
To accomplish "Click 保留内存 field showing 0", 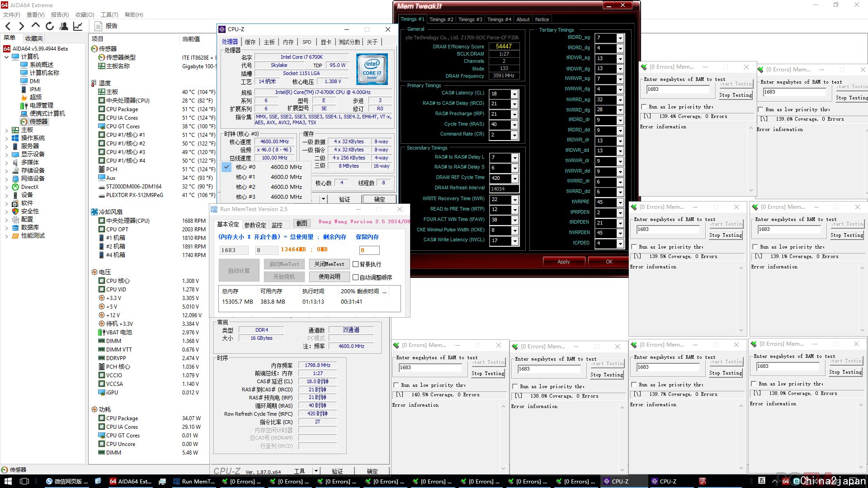I will pos(369,250).
